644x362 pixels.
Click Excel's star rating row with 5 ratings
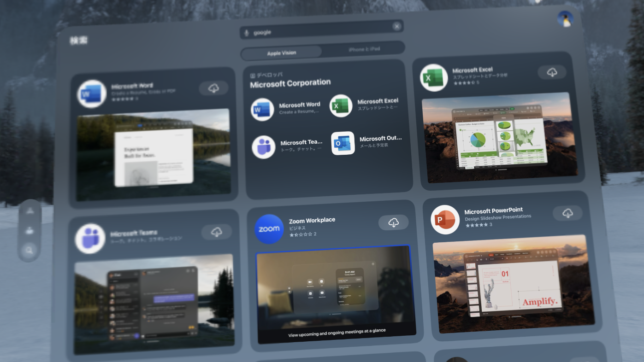[x=466, y=83]
